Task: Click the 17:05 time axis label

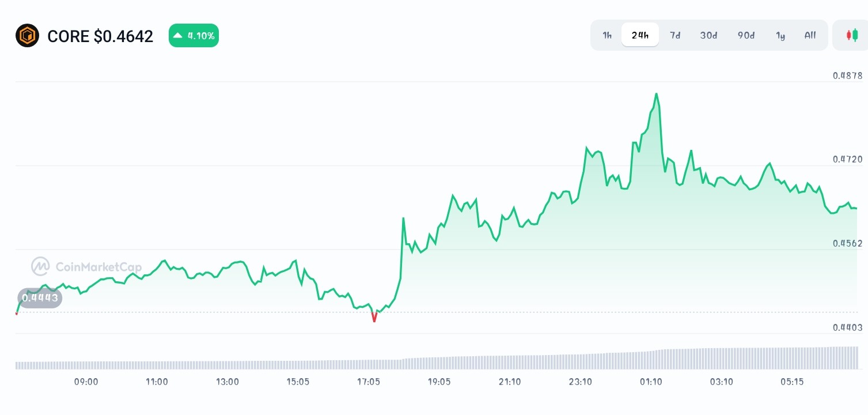Action: coord(369,382)
